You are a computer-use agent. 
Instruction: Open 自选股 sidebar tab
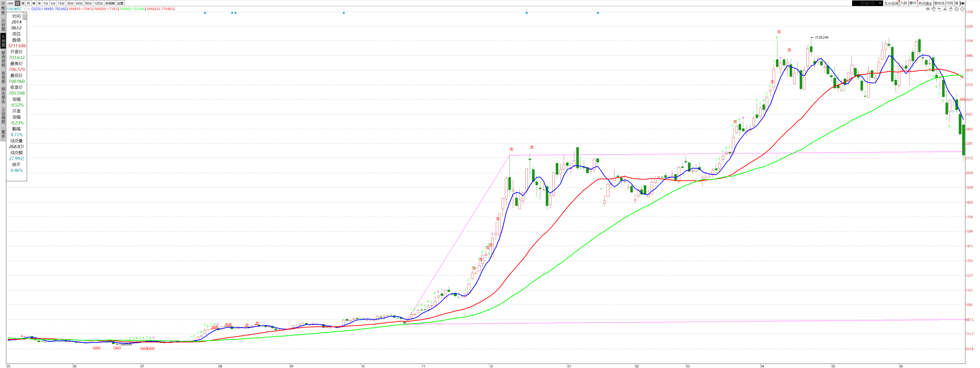click(x=3, y=77)
